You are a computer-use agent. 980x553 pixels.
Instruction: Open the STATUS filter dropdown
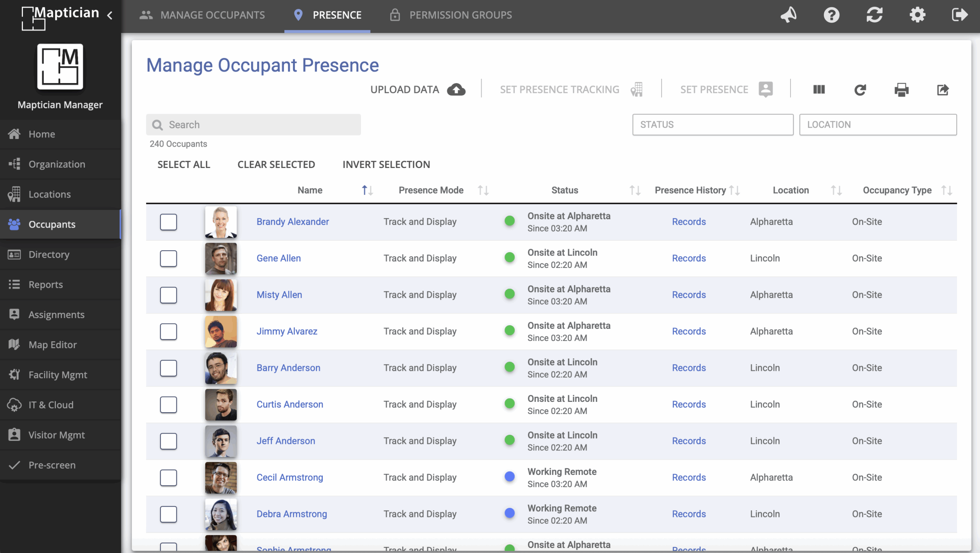point(713,125)
